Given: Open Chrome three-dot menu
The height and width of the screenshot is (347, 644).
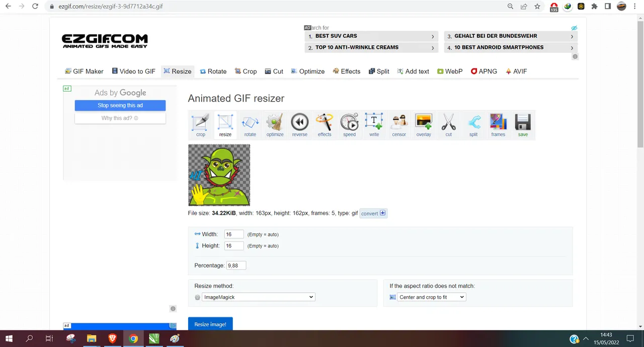Looking at the screenshot, I should pos(635,7).
